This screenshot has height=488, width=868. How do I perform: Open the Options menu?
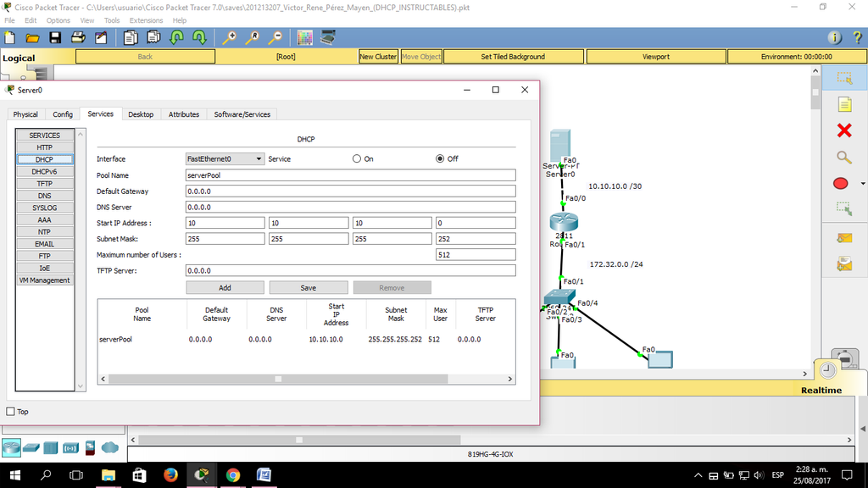point(58,20)
